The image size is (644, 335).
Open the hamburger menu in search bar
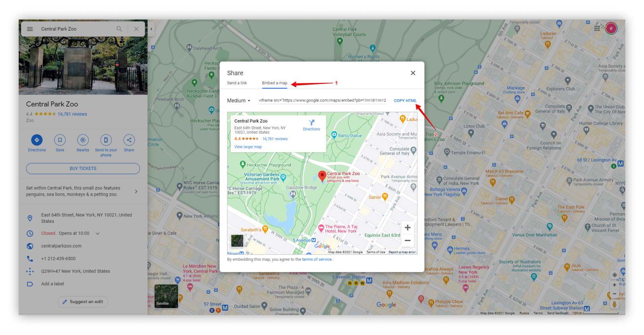(30, 29)
